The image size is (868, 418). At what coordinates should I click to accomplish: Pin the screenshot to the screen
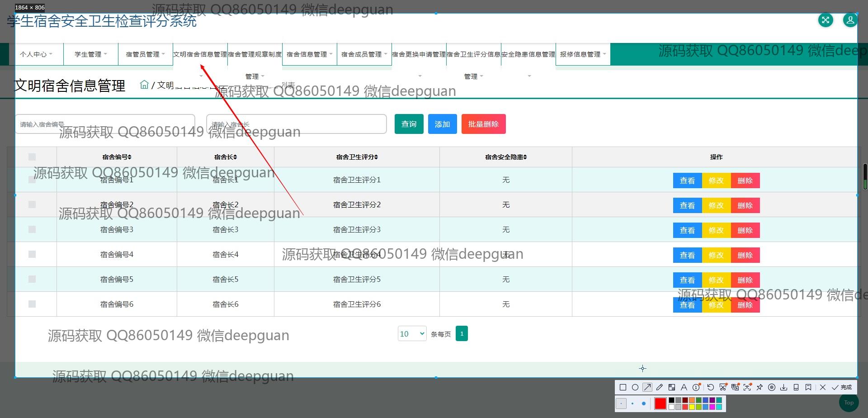click(759, 387)
